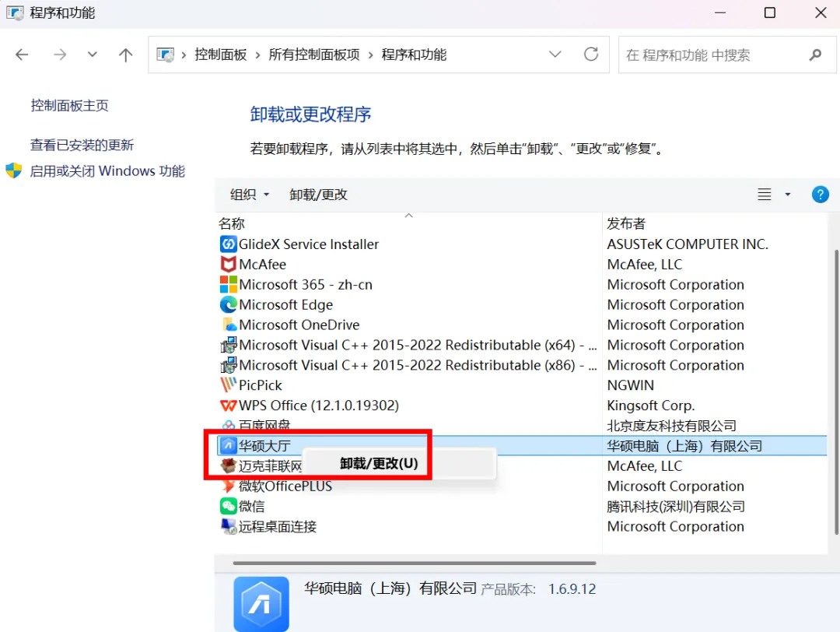
Task: Click the 微信 green icon
Action: click(228, 506)
